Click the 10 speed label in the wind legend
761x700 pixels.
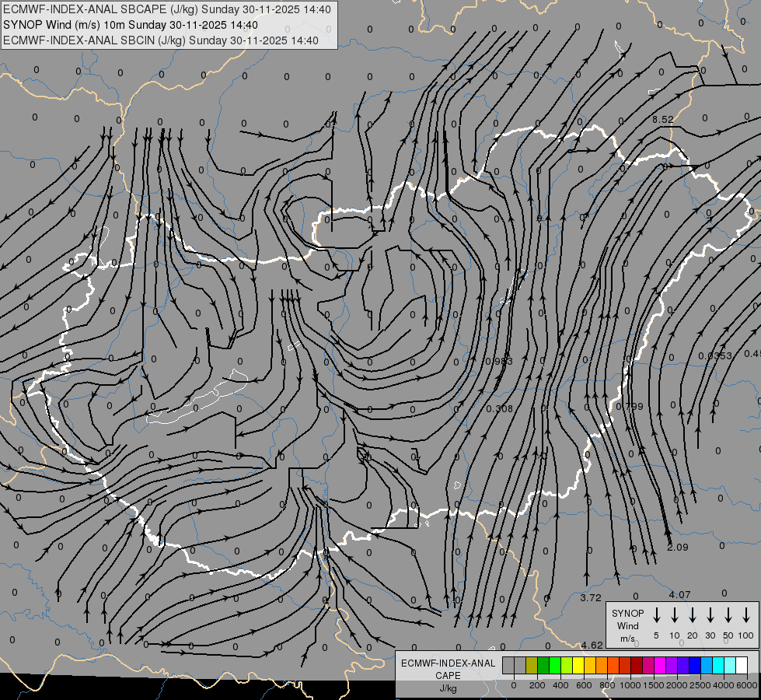tap(675, 636)
